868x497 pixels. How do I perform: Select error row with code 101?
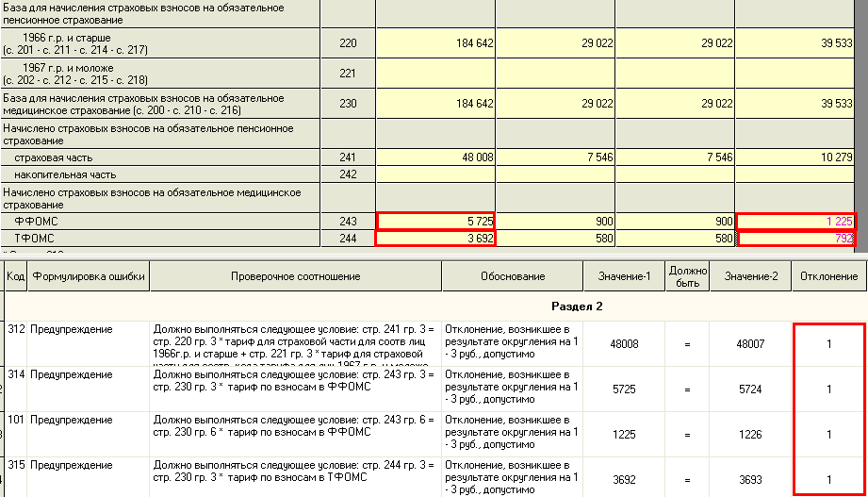435,435
